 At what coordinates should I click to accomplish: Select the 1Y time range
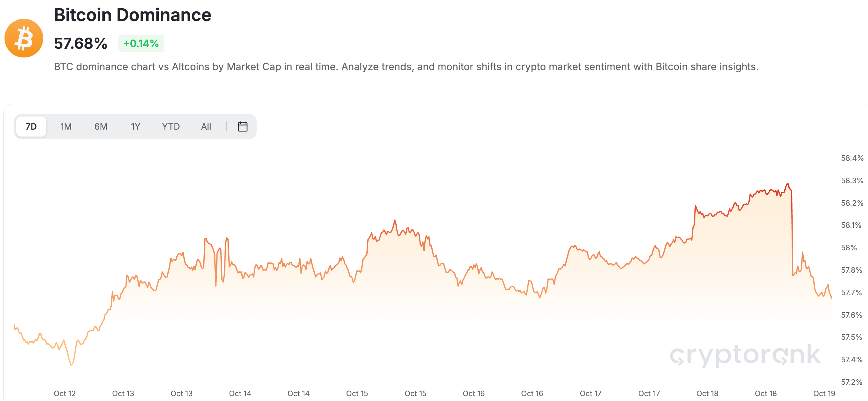click(x=136, y=127)
